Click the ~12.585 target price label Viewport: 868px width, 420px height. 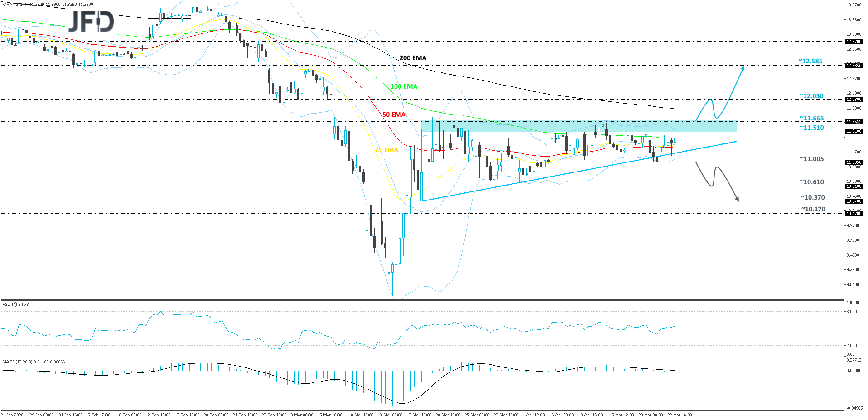(x=810, y=61)
